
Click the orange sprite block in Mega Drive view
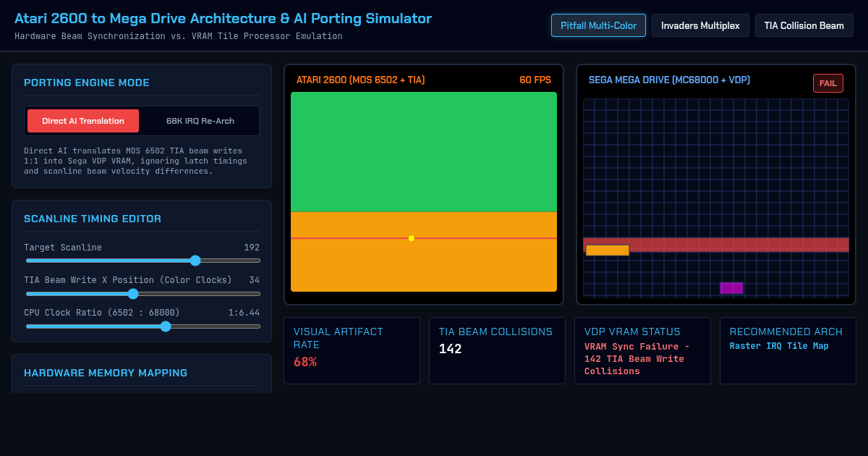pos(608,250)
